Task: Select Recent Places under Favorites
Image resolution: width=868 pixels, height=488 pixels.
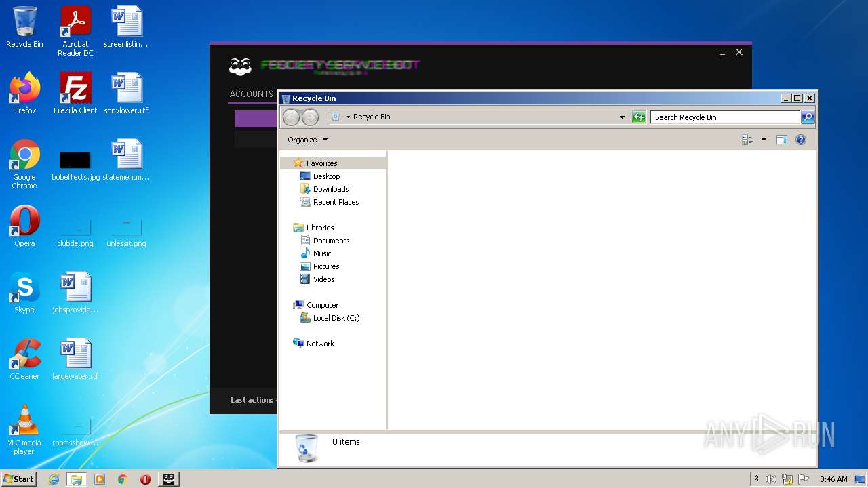Action: click(336, 202)
